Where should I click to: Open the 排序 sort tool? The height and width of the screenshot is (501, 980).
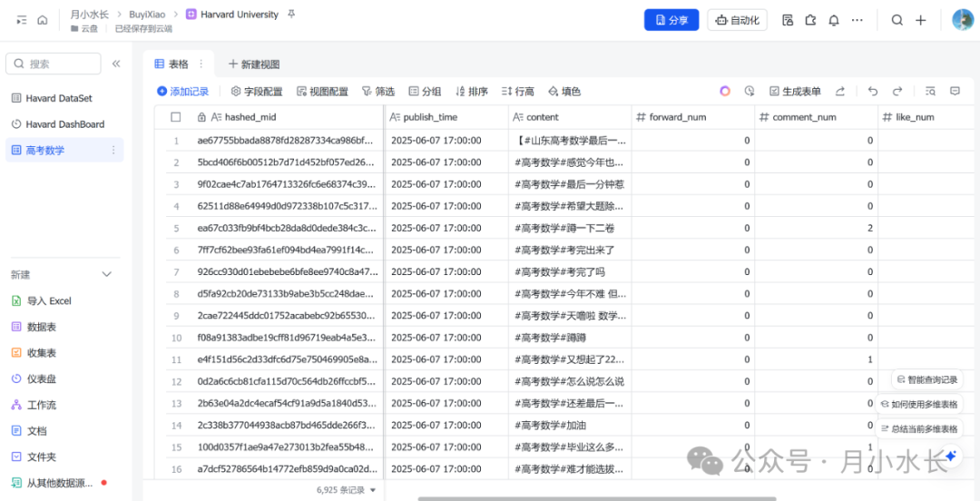[472, 92]
